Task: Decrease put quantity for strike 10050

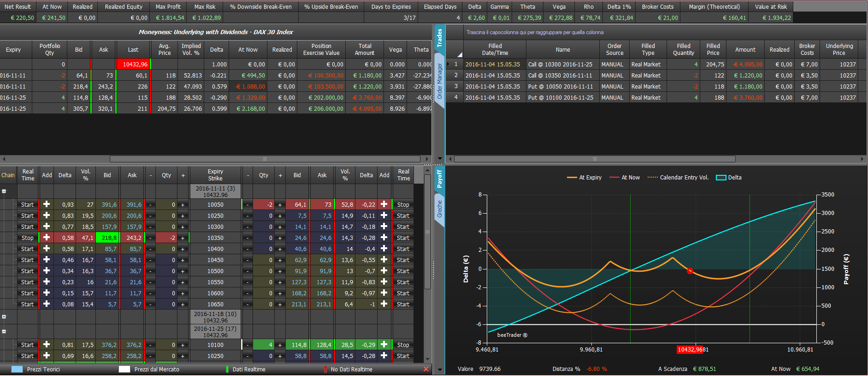Action: tap(248, 204)
